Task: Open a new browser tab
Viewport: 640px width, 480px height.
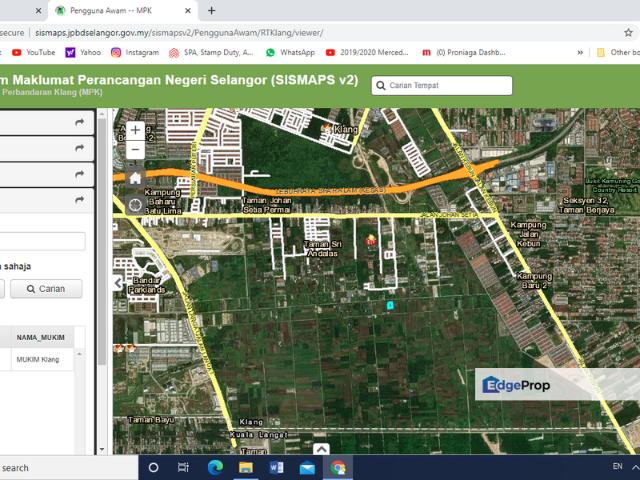Action: pyautogui.click(x=211, y=11)
